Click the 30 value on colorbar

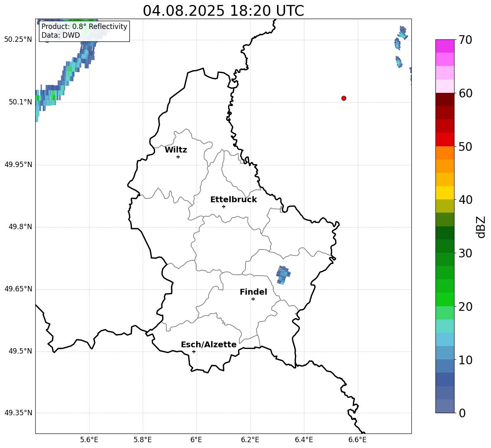click(x=465, y=253)
